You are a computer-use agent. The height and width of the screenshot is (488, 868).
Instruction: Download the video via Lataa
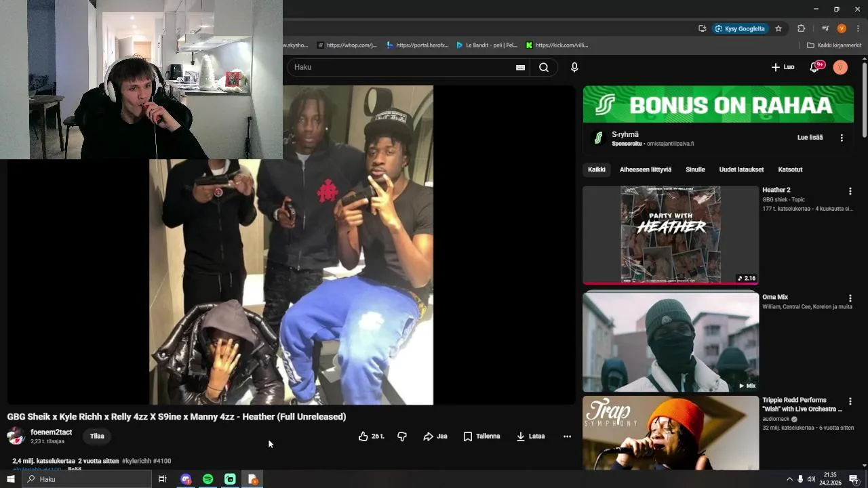[x=530, y=436]
